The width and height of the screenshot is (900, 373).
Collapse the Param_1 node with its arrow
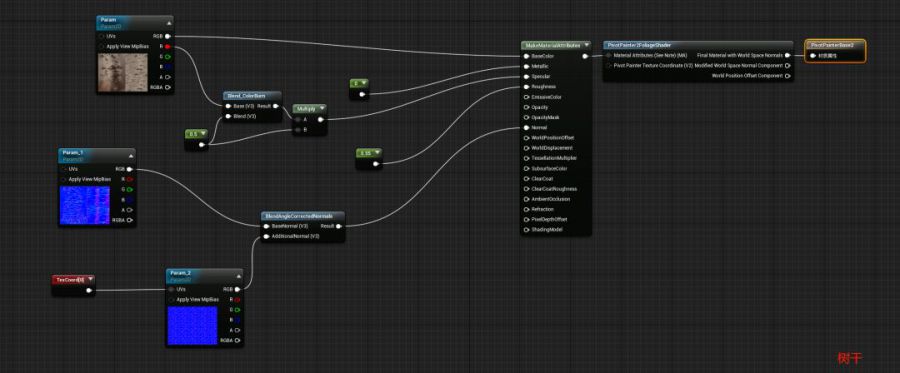(131, 156)
